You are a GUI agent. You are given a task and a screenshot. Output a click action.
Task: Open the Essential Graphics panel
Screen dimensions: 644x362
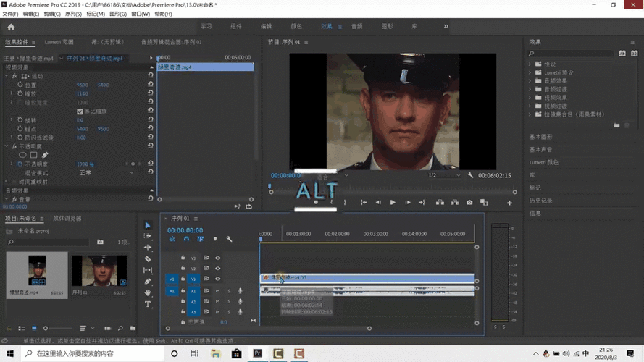pos(541,137)
